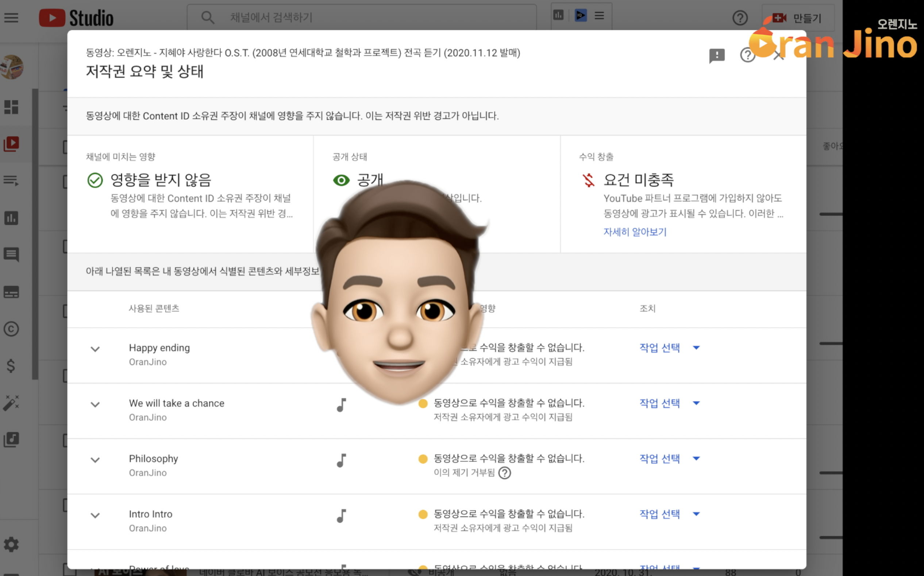This screenshot has height=576, width=924.
Task: Expand the Happy ending claim row
Action: coord(95,349)
